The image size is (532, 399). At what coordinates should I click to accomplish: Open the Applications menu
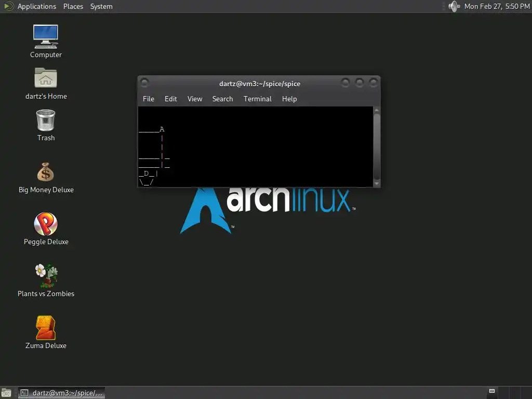coord(37,6)
